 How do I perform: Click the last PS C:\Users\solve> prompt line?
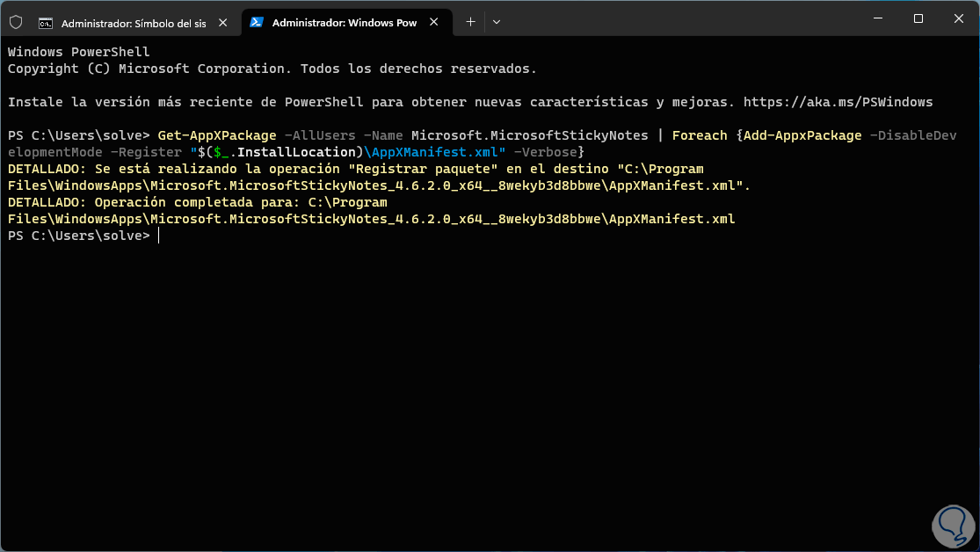(x=79, y=236)
